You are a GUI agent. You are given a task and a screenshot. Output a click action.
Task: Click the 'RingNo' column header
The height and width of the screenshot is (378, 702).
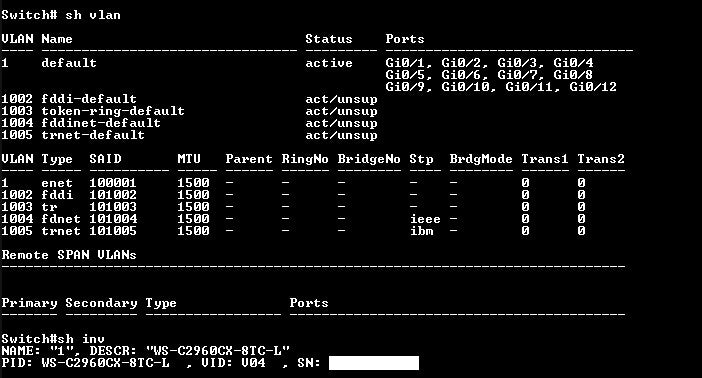click(305, 159)
